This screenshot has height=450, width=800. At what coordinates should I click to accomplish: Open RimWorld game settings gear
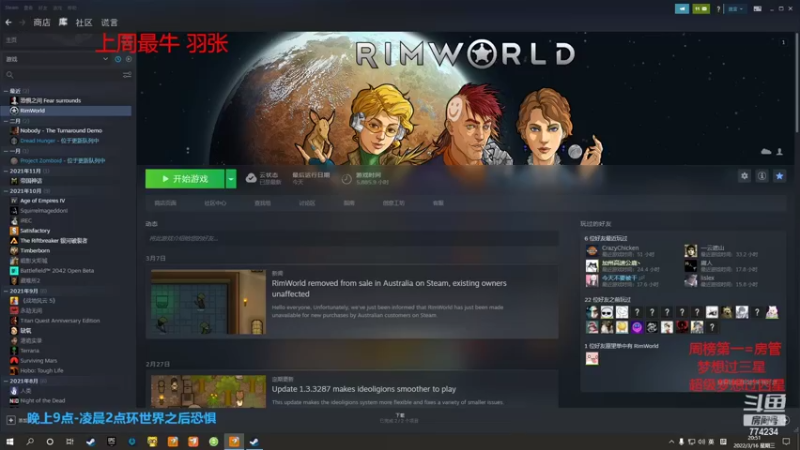point(744,176)
